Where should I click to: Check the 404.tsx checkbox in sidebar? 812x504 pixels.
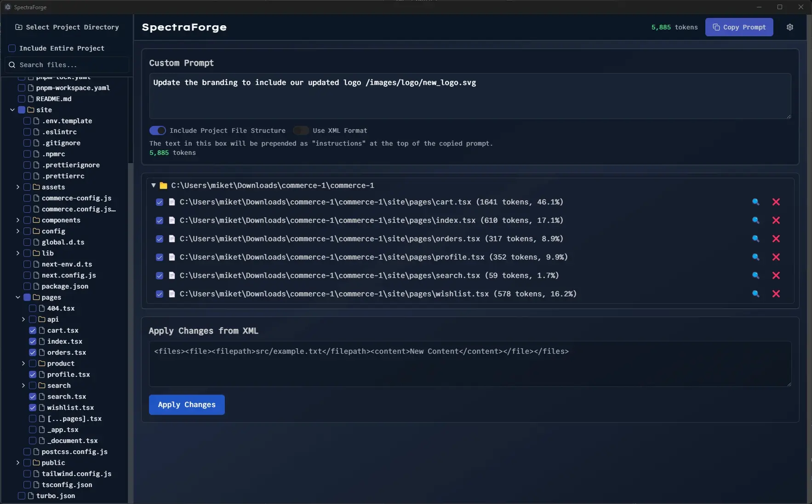point(33,308)
